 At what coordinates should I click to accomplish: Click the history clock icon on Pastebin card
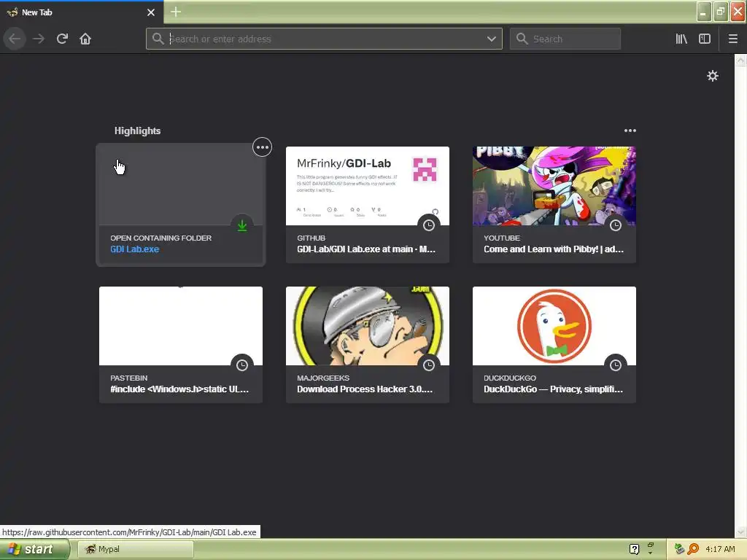point(242,365)
